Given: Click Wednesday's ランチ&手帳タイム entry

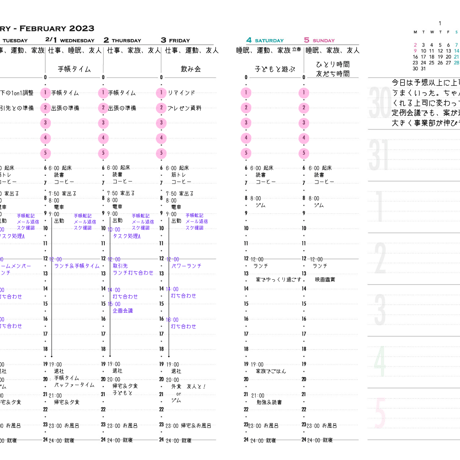Looking at the screenshot, I should pyautogui.click(x=77, y=266).
